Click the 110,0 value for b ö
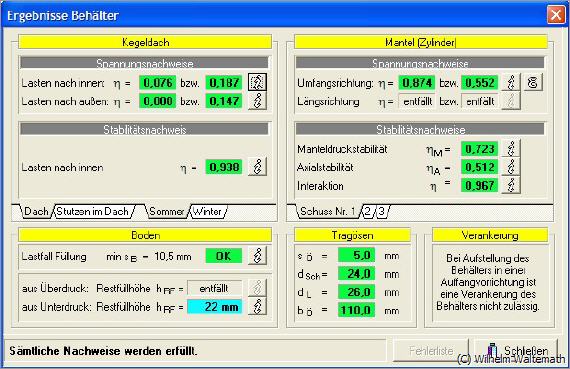This screenshot has height=369, width=570. [356, 310]
